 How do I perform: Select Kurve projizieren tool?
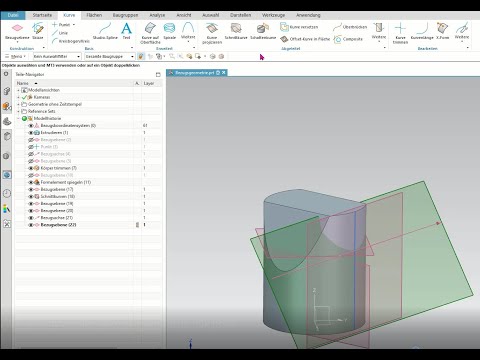coord(212,33)
